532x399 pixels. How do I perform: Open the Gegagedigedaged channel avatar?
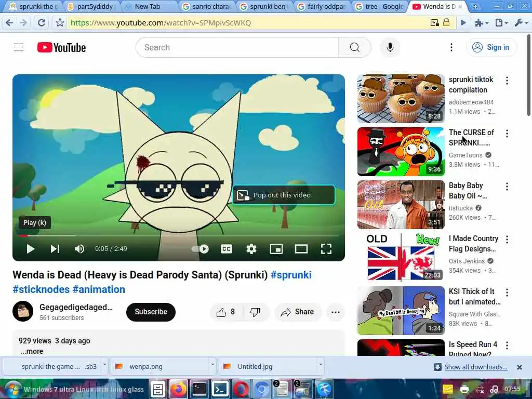[23, 311]
